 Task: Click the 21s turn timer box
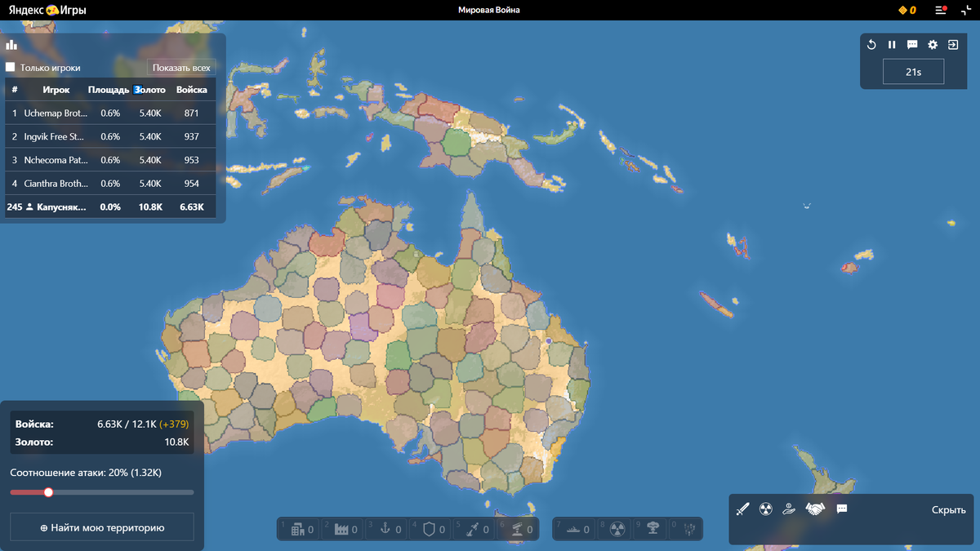coord(913,72)
